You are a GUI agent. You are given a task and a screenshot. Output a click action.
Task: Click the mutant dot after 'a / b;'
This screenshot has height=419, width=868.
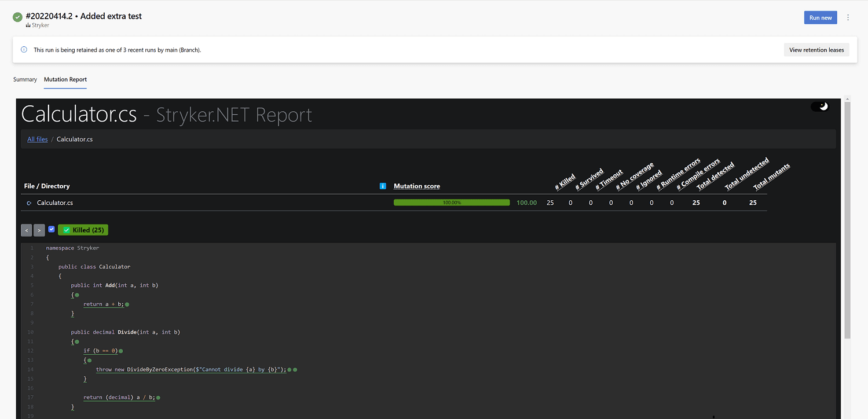[158, 398]
